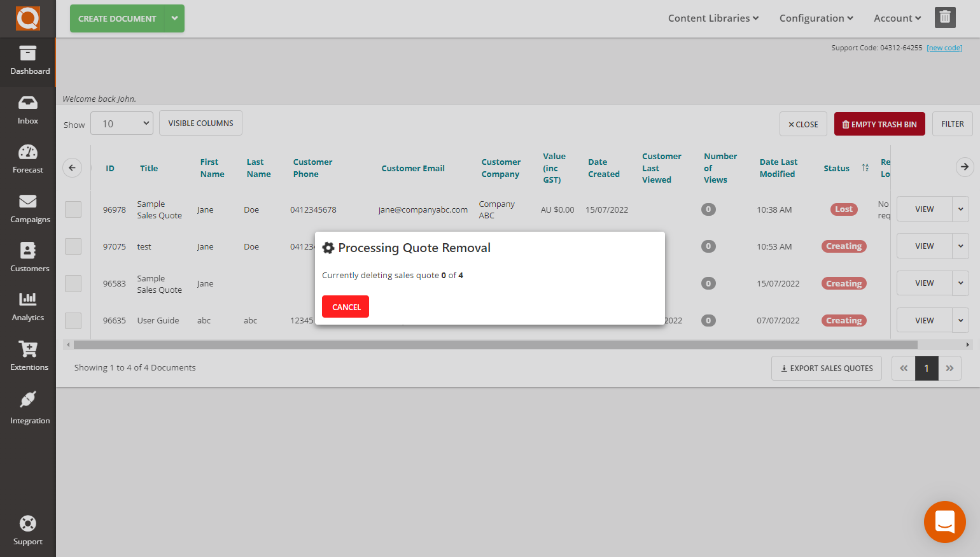Tick the checkbox for User Guide document
The height and width of the screenshot is (557, 980).
pyautogui.click(x=73, y=320)
